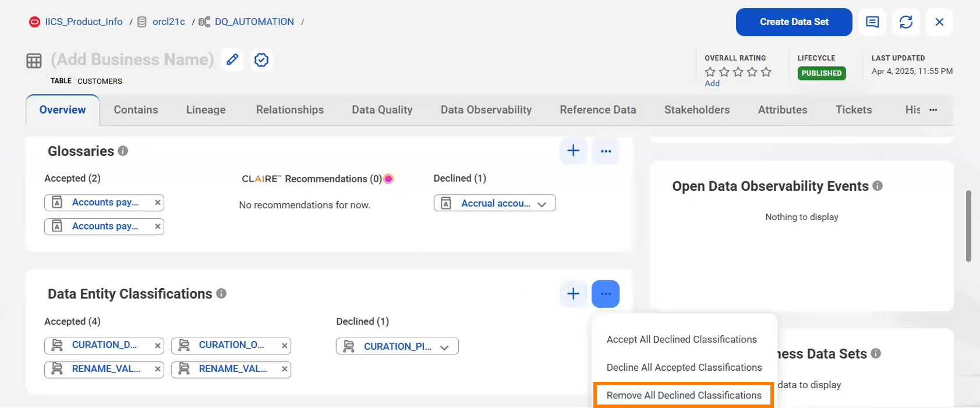The image size is (980, 408).
Task: Remove the first RENAME_VAL... classification
Action: (157, 369)
